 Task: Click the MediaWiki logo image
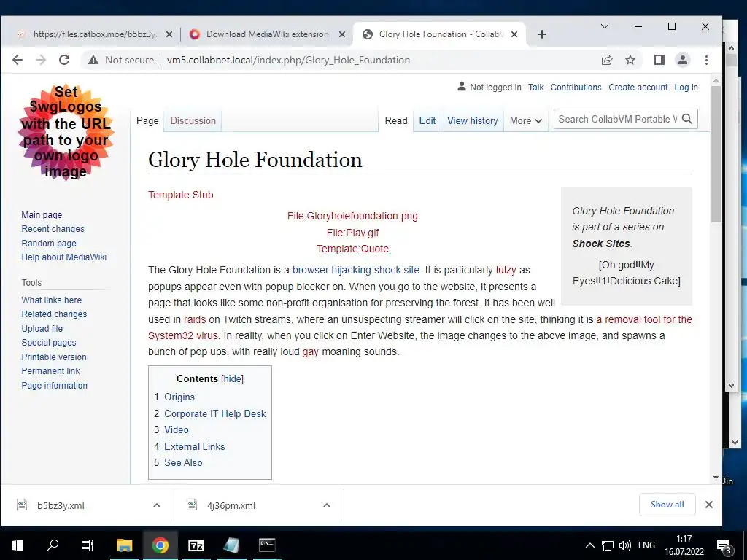66,132
